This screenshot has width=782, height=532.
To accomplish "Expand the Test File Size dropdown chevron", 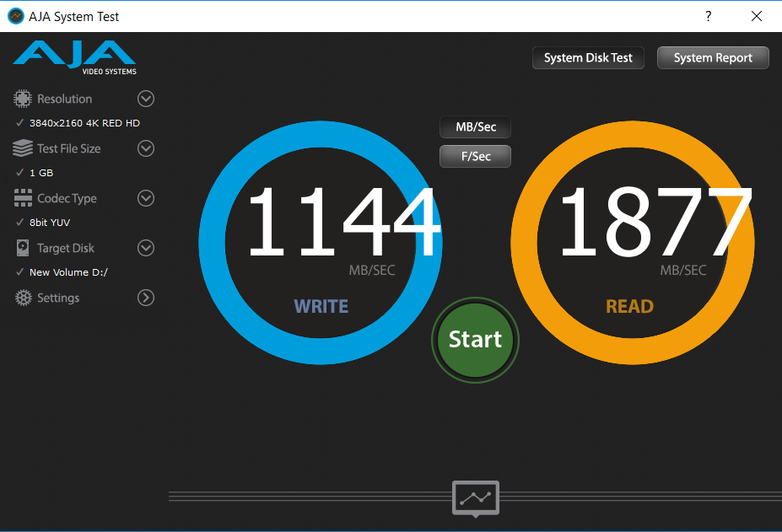I will [x=146, y=148].
